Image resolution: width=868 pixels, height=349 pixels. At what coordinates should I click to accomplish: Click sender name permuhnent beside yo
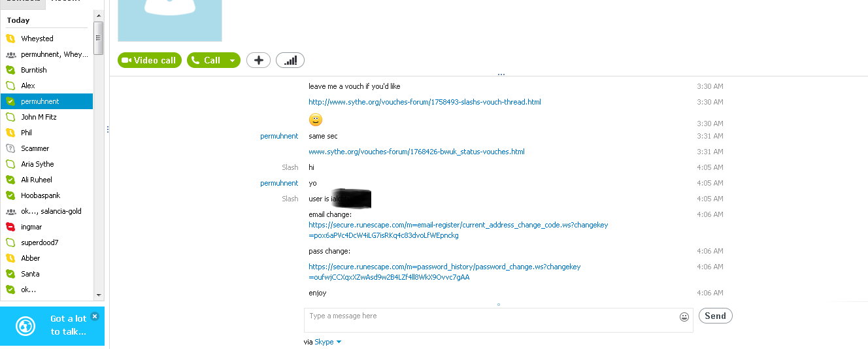click(x=279, y=183)
